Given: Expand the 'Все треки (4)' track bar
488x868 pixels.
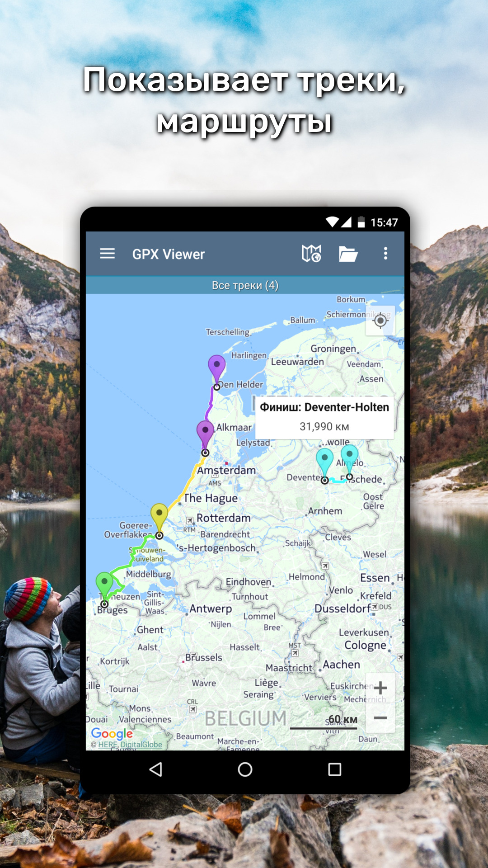Looking at the screenshot, I should [245, 285].
